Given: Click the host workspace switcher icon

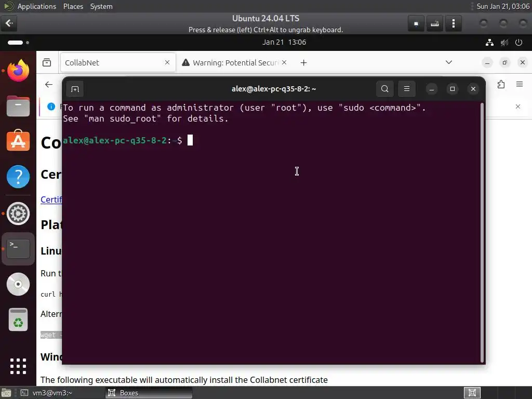Looking at the screenshot, I should coord(472,393).
